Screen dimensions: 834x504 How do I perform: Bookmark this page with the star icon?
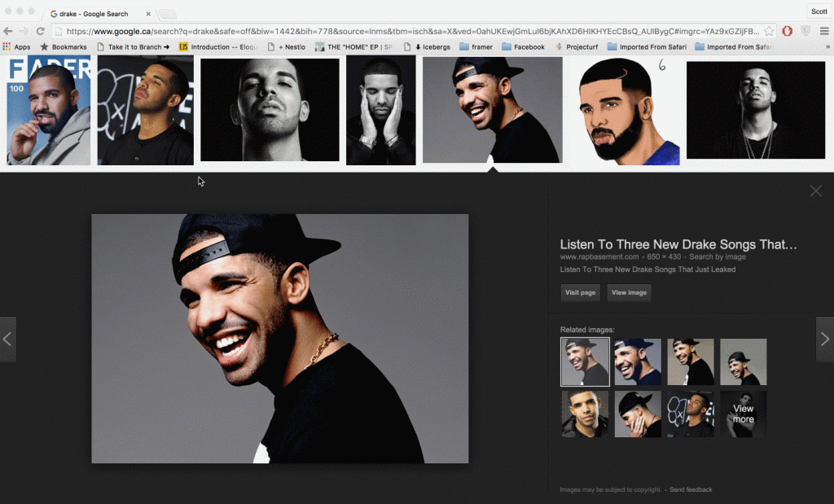(769, 31)
